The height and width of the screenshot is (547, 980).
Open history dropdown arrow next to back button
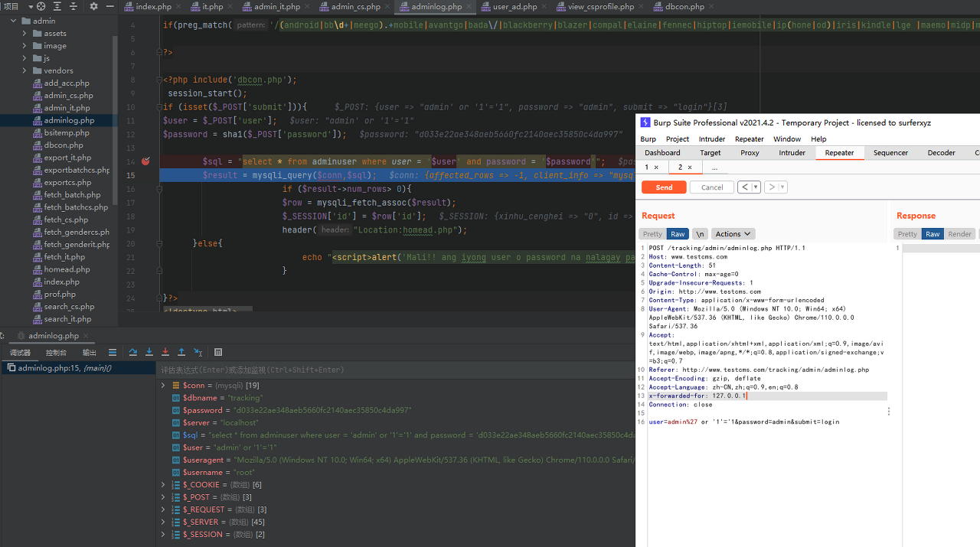[x=756, y=187]
